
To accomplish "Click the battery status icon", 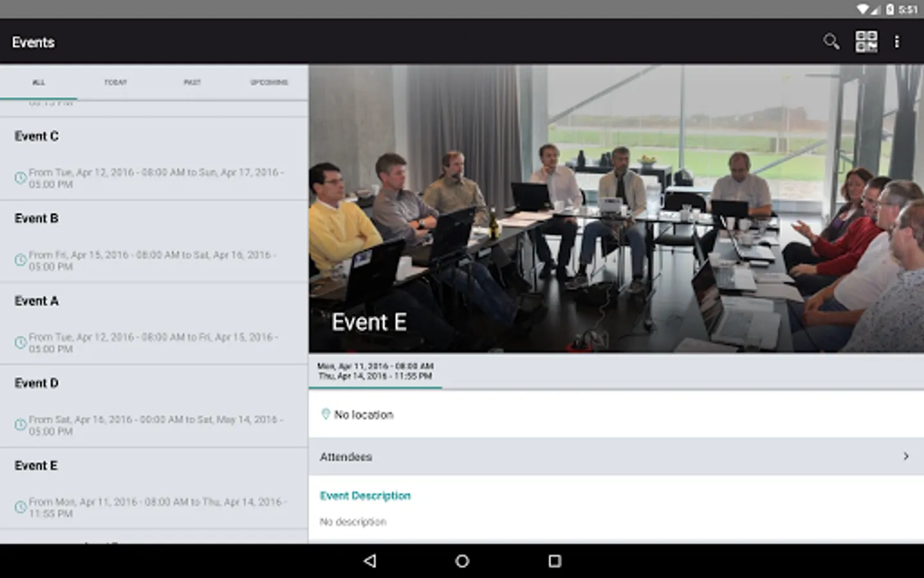I will coord(890,9).
